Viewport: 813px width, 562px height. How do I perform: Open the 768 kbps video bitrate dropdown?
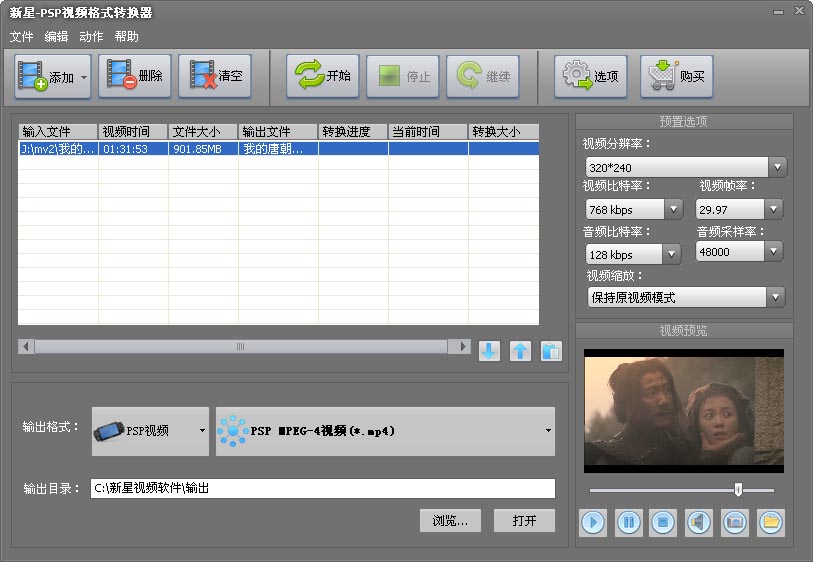click(x=673, y=209)
